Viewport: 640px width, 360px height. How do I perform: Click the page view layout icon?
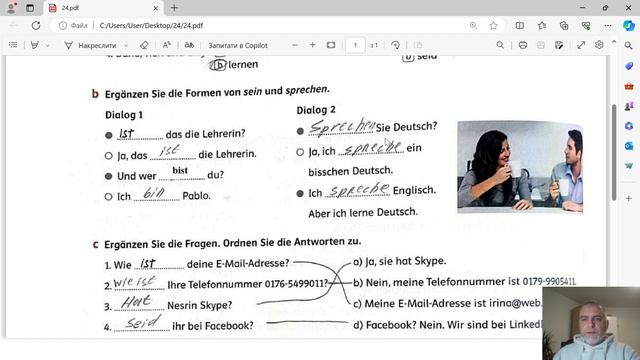click(x=418, y=45)
